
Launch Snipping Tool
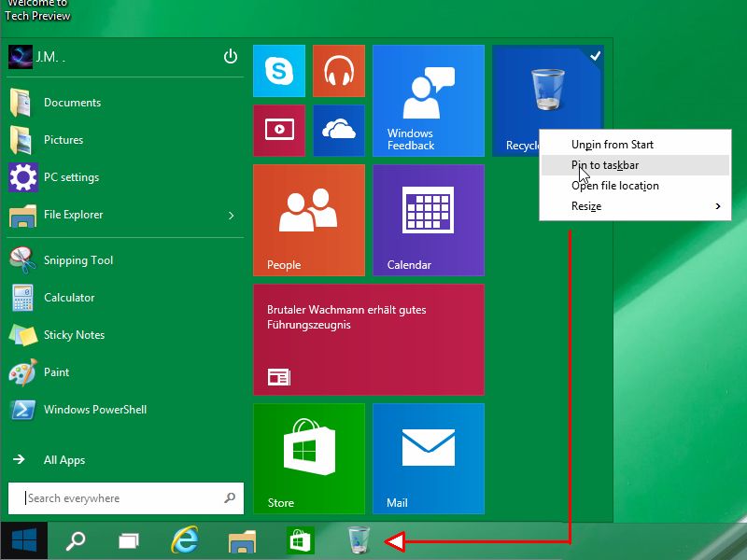point(125,260)
